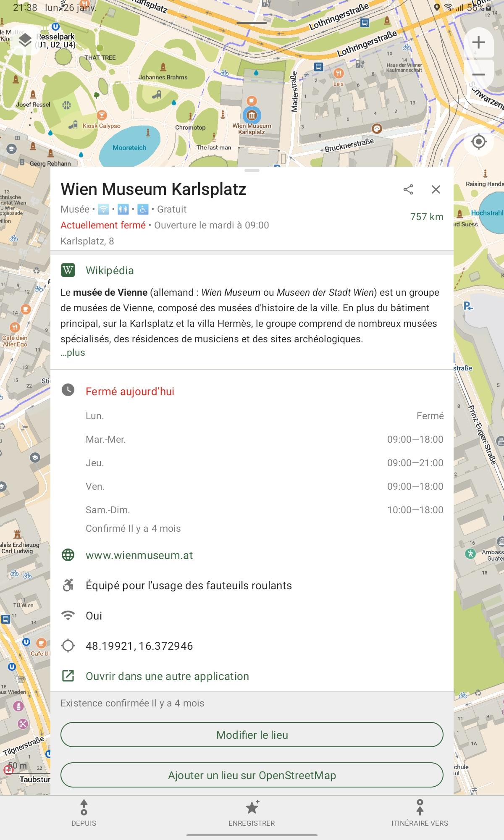Tap the Raising Hands artwork icon
Image resolution: width=504 pixels, height=840 pixels.
click(x=485, y=173)
